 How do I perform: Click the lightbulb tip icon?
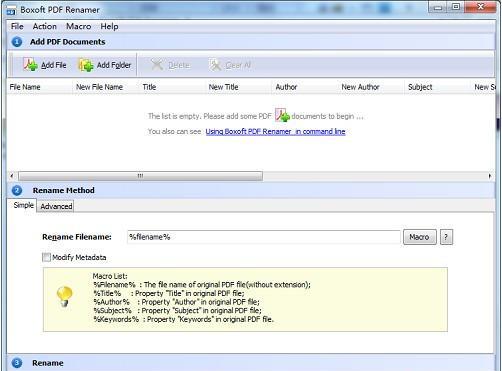(64, 296)
